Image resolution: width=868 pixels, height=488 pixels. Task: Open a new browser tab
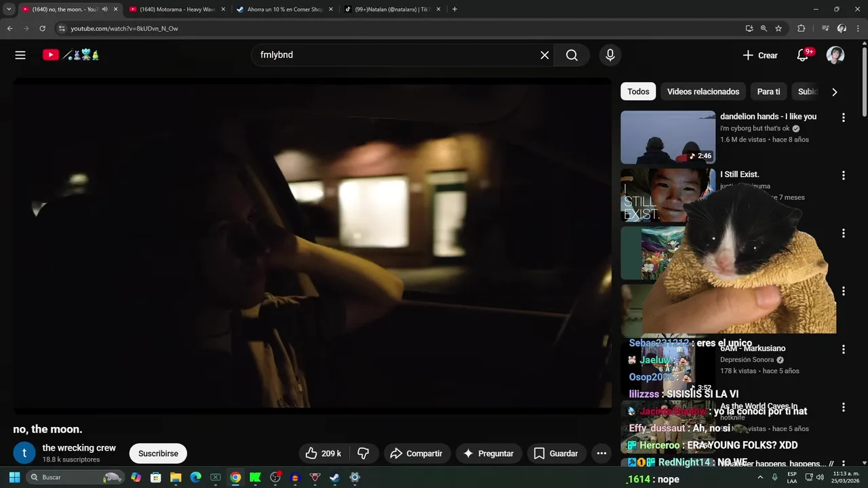[454, 9]
